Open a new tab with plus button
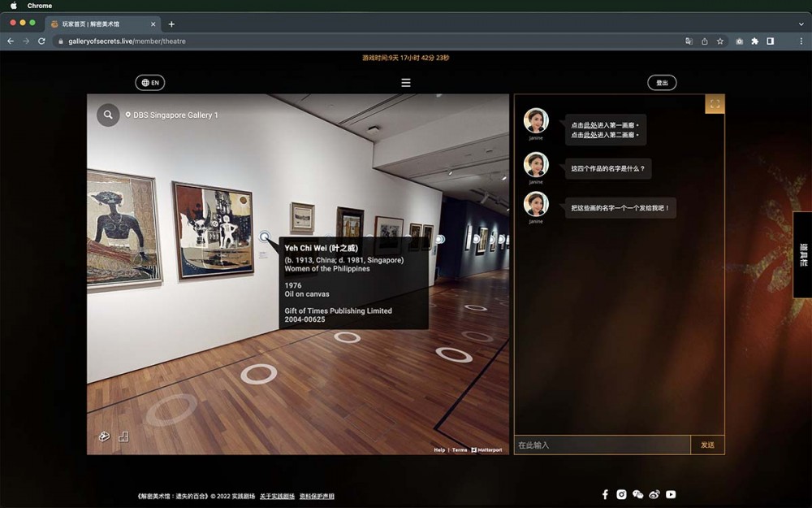 coord(171,24)
